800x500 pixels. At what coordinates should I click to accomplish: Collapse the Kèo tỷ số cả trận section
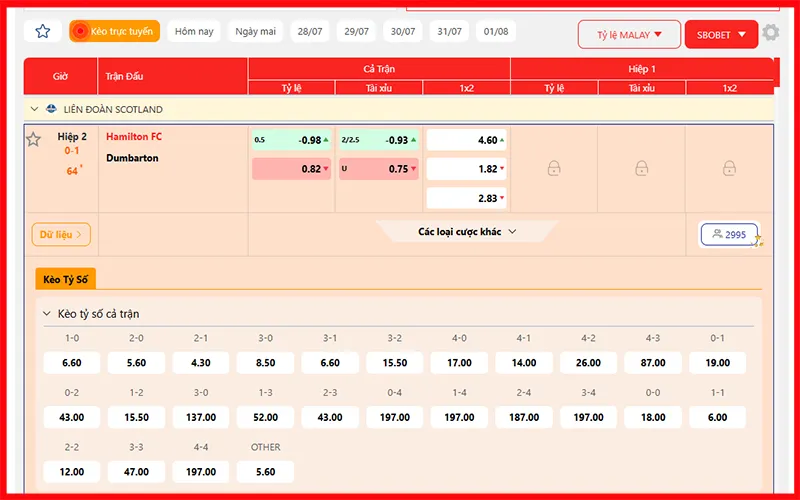click(x=47, y=314)
